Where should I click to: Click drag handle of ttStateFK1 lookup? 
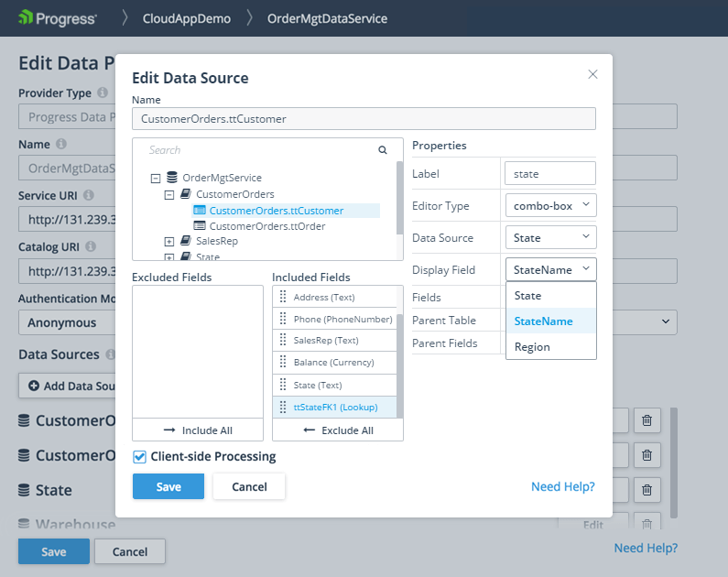click(x=283, y=407)
